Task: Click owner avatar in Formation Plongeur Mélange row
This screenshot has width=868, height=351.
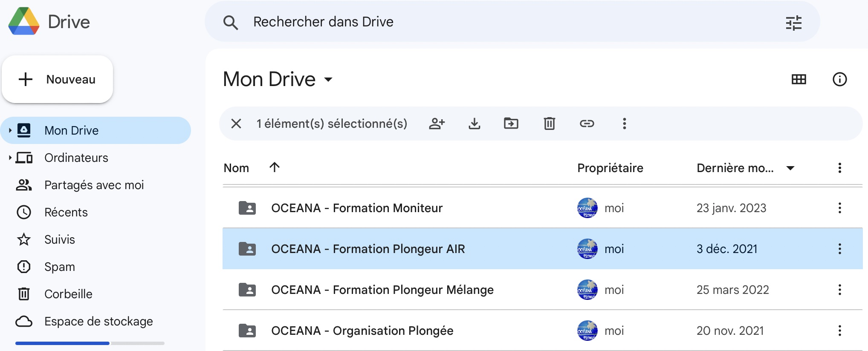Action: pos(587,290)
